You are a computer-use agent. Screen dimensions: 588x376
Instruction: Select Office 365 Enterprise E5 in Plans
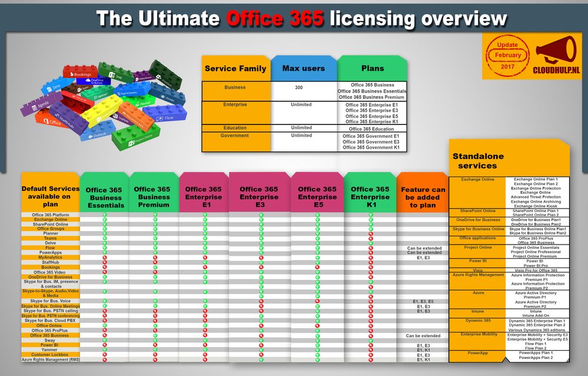(x=371, y=116)
